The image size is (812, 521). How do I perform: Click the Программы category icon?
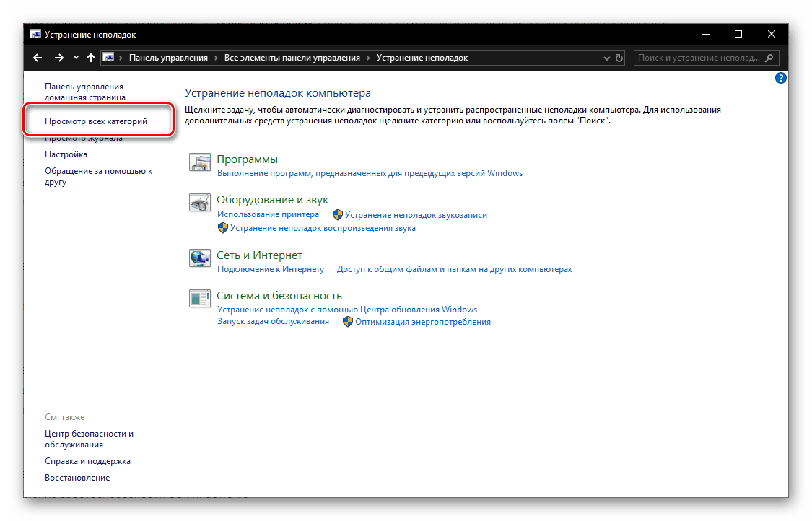click(199, 162)
